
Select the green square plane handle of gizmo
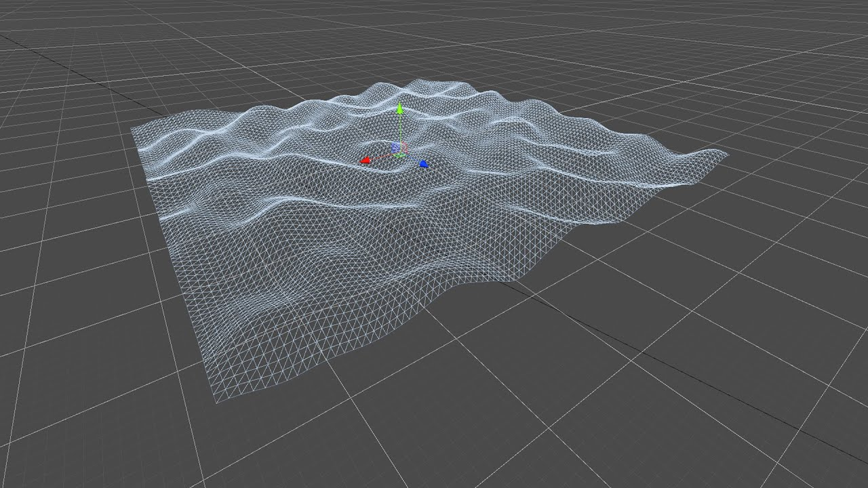click(399, 155)
